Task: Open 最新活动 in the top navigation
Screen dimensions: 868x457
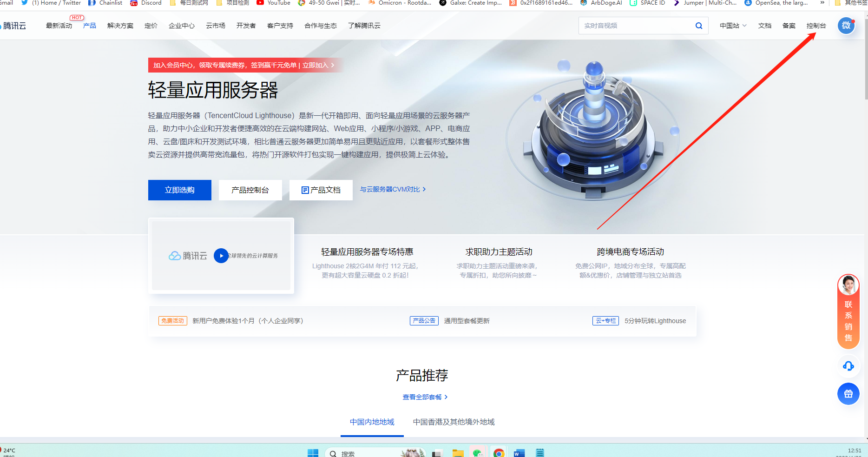Action: 59,26
